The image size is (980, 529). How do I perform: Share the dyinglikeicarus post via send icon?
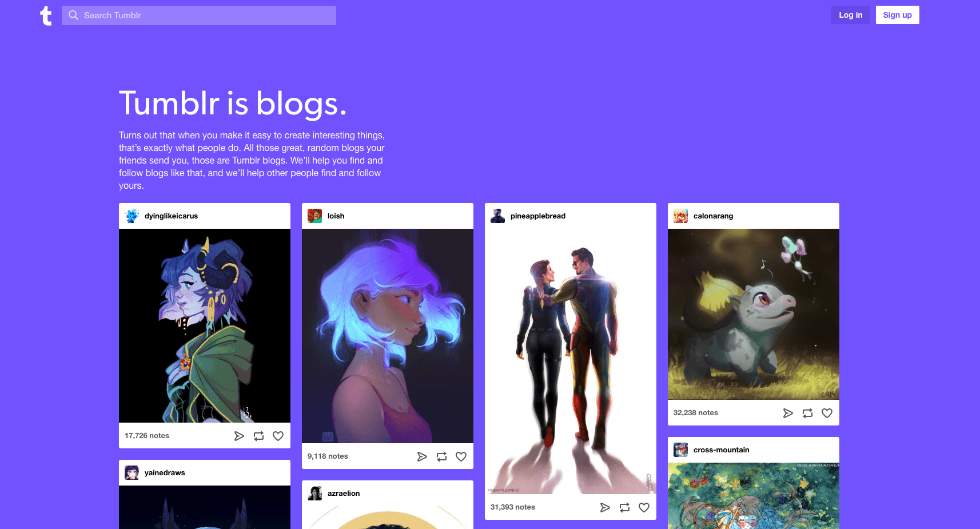[239, 436]
